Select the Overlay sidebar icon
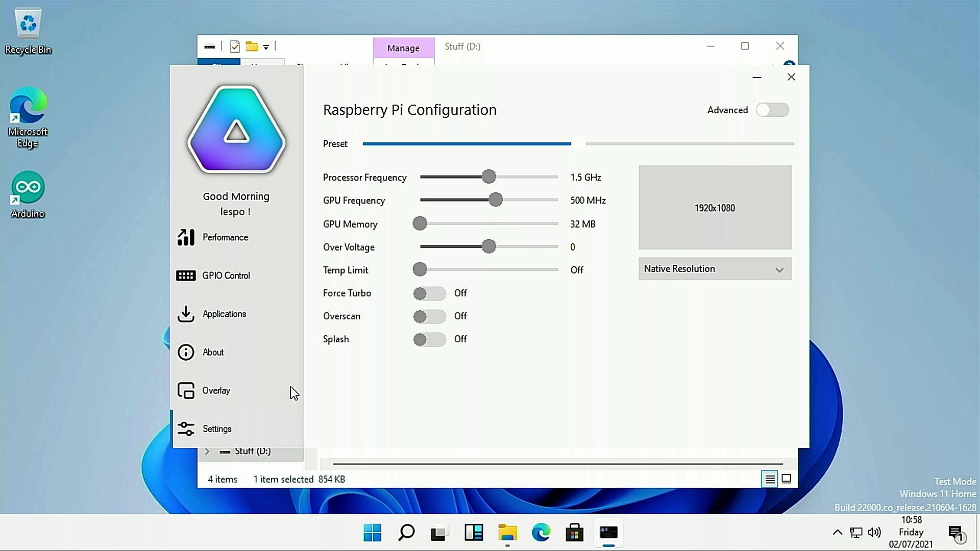This screenshot has width=980, height=551. tap(186, 390)
